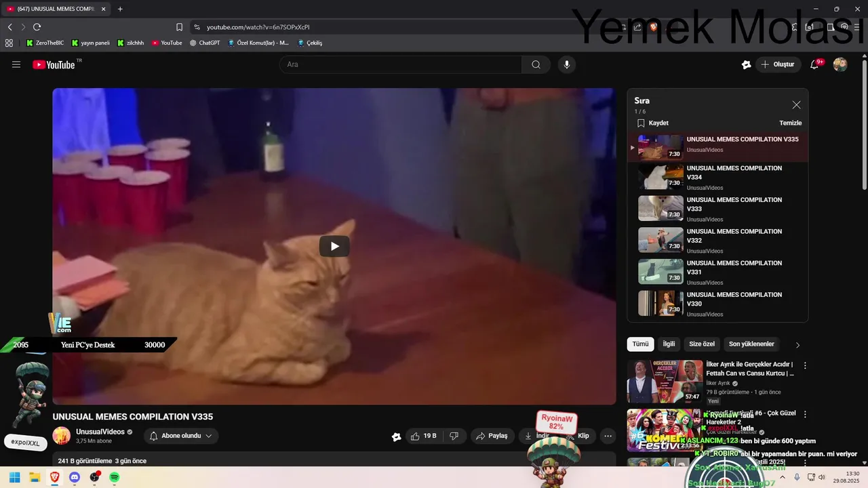Play UNUSUAL MEMES COMPILATION V330 from queue
This screenshot has width=868, height=488.
pyautogui.click(x=718, y=304)
